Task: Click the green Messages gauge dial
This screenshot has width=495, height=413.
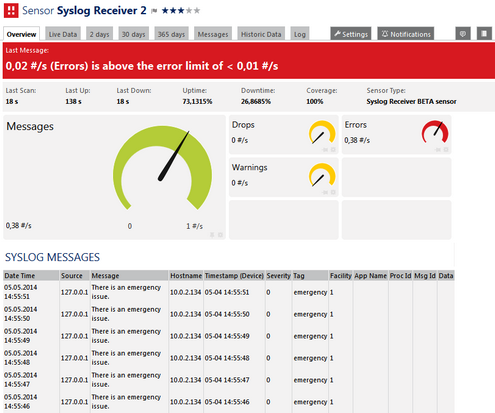Action: [x=162, y=168]
